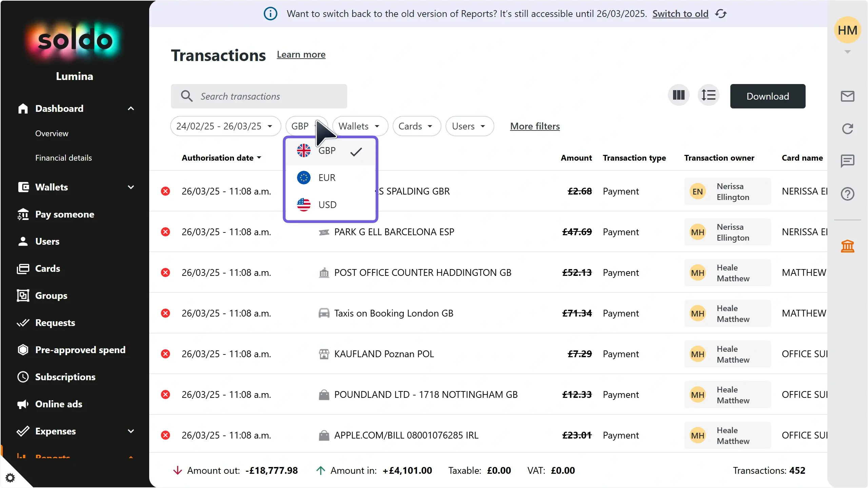Open the Learn more link
This screenshot has height=488, width=868.
301,55
